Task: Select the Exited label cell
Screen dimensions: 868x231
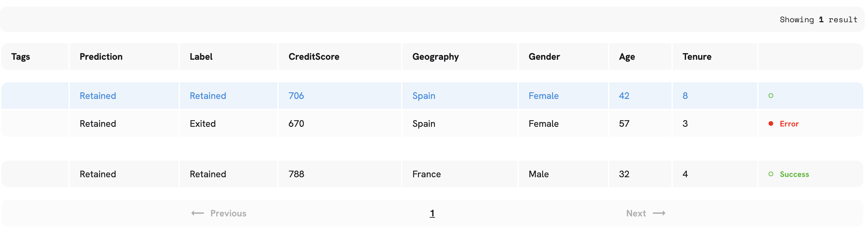Action: (x=228, y=123)
